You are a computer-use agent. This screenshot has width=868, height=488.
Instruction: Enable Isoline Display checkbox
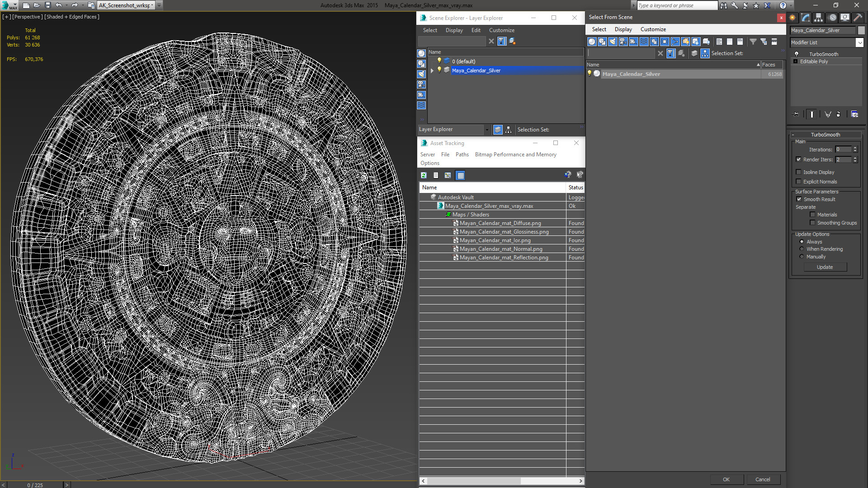tap(798, 172)
